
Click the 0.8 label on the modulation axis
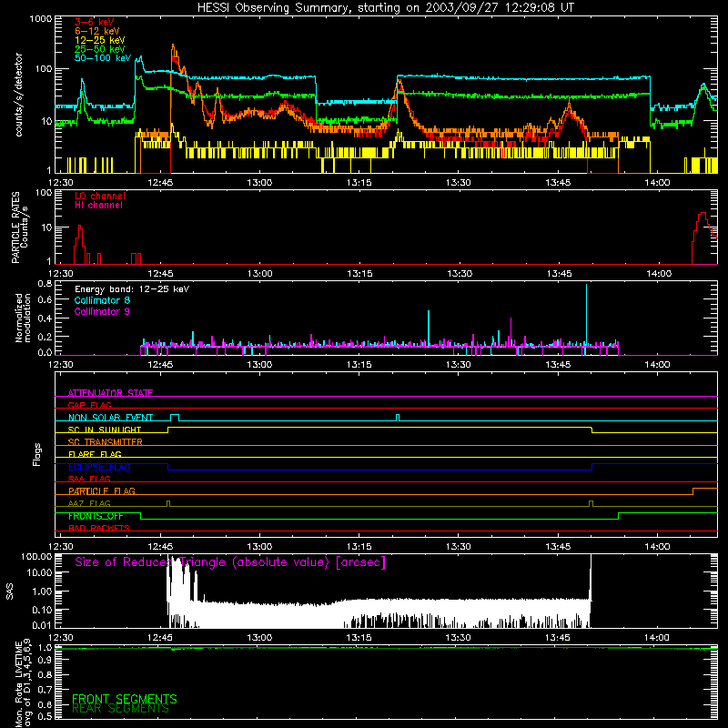point(45,284)
